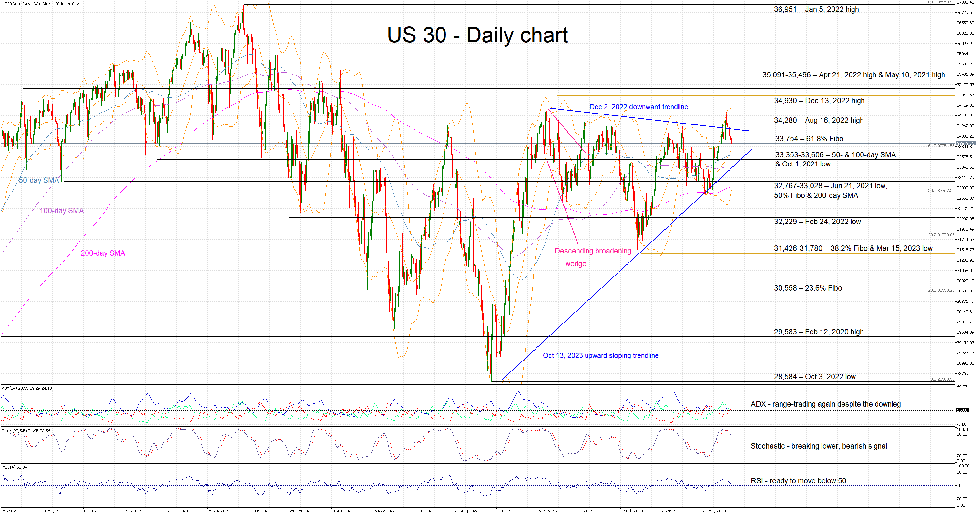The image size is (980, 515).
Task: Click the 'Oct 13, 2023 upward sloping trendline' text
Action: point(600,356)
